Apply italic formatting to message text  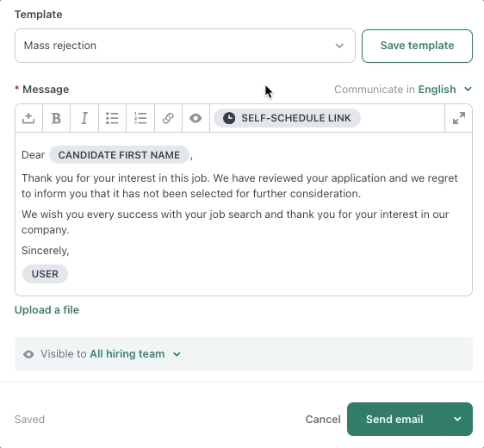(84, 118)
